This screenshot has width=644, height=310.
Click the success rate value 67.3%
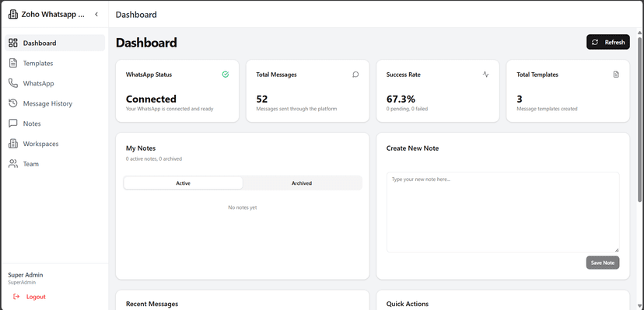401,99
